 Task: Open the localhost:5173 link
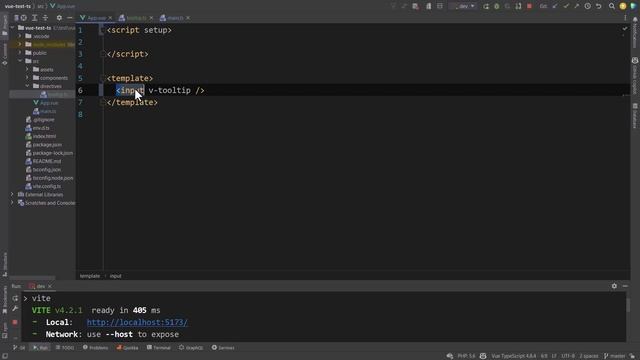point(137,322)
